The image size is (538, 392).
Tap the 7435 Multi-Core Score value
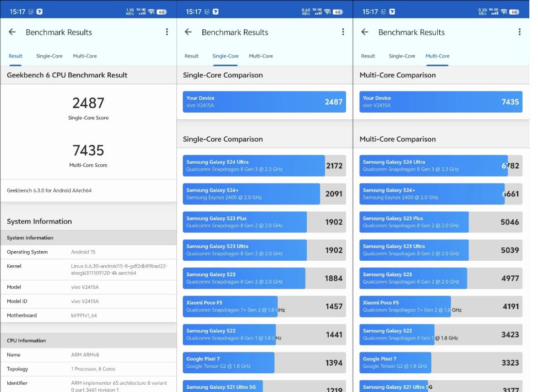[x=88, y=150]
